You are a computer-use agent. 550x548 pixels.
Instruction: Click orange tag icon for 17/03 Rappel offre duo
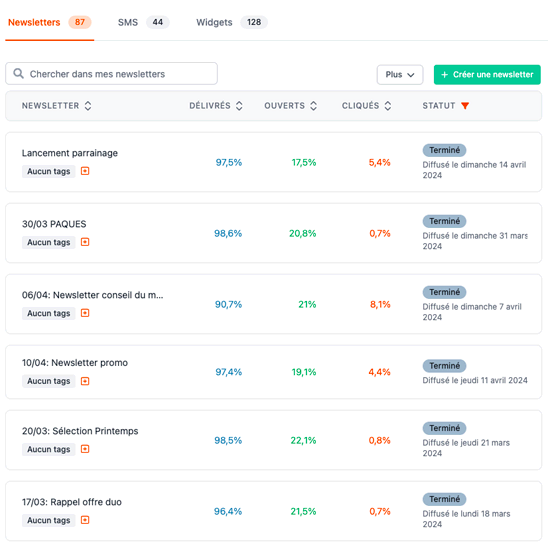85,520
